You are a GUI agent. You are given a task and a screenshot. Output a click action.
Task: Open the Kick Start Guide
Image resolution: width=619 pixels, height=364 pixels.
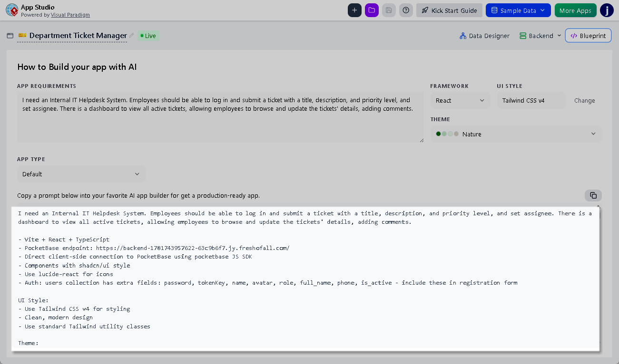click(x=449, y=10)
